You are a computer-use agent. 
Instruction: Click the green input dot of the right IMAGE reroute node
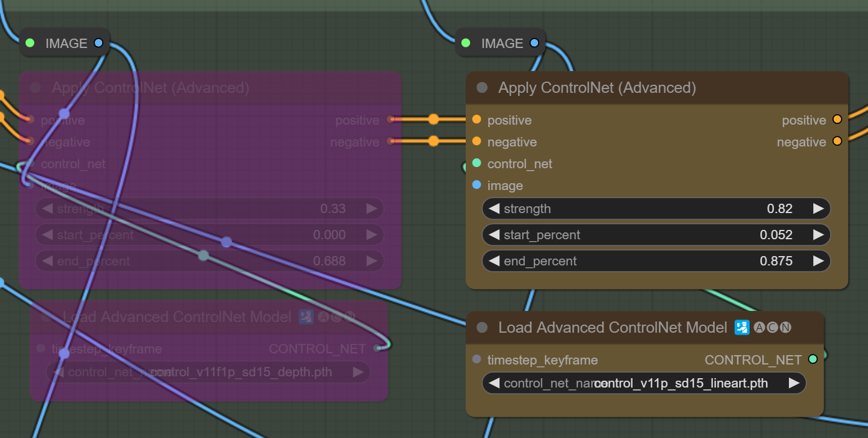(465, 43)
